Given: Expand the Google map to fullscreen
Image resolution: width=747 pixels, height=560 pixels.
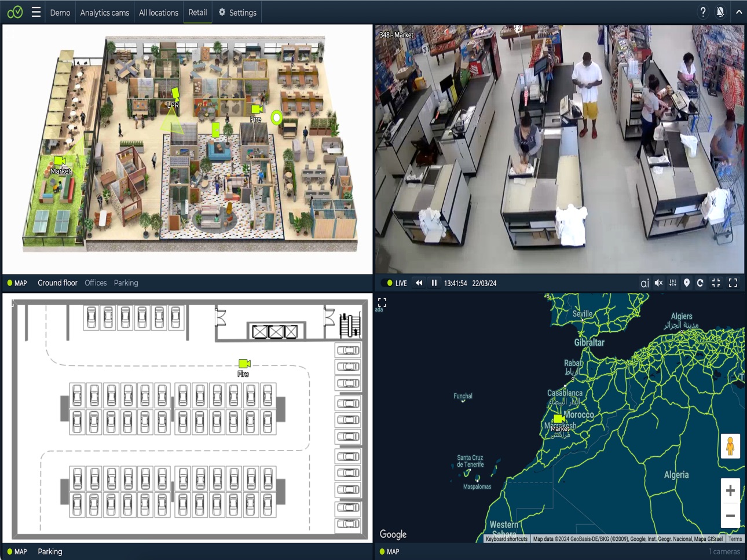Looking at the screenshot, I should coord(382,302).
